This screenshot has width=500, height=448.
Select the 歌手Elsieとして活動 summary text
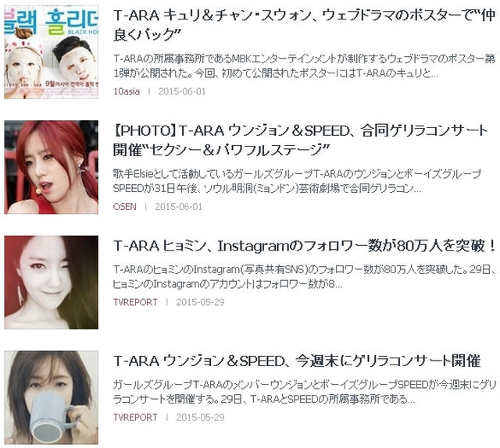click(x=297, y=181)
